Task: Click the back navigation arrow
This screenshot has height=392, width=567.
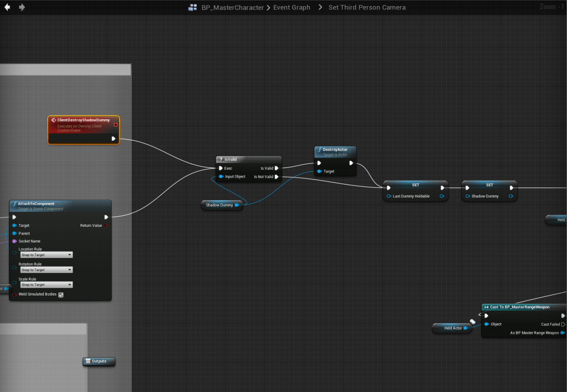Action: pos(8,7)
